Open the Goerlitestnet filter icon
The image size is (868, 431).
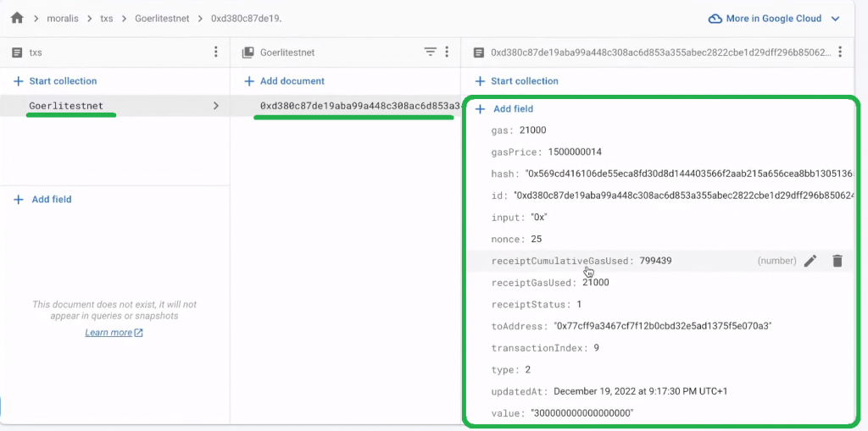click(430, 52)
